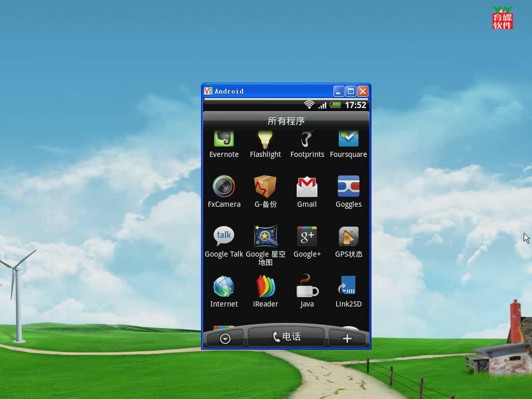Image resolution: width=532 pixels, height=399 pixels.
Task: Launch the Foursquare app
Action: [x=349, y=145]
